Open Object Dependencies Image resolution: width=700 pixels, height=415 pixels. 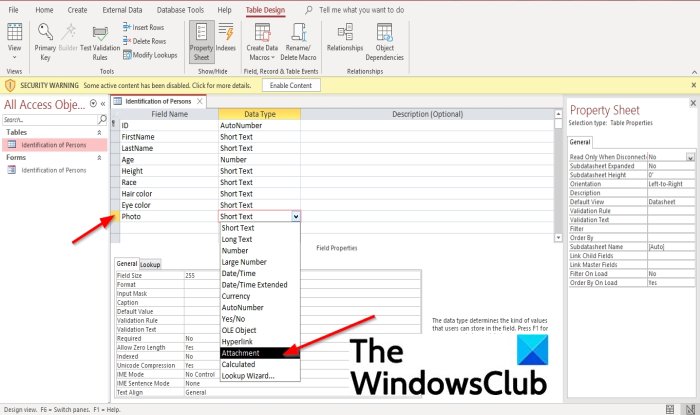(384, 42)
